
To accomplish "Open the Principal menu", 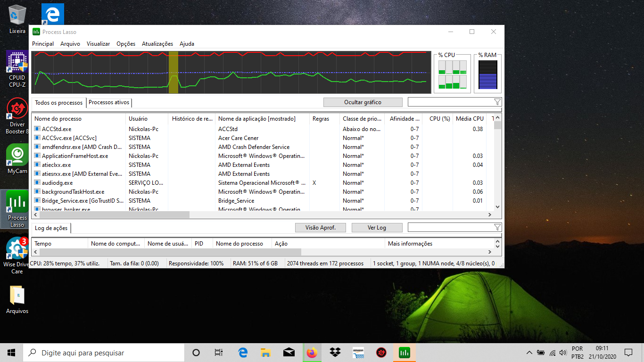I will coord(43,44).
